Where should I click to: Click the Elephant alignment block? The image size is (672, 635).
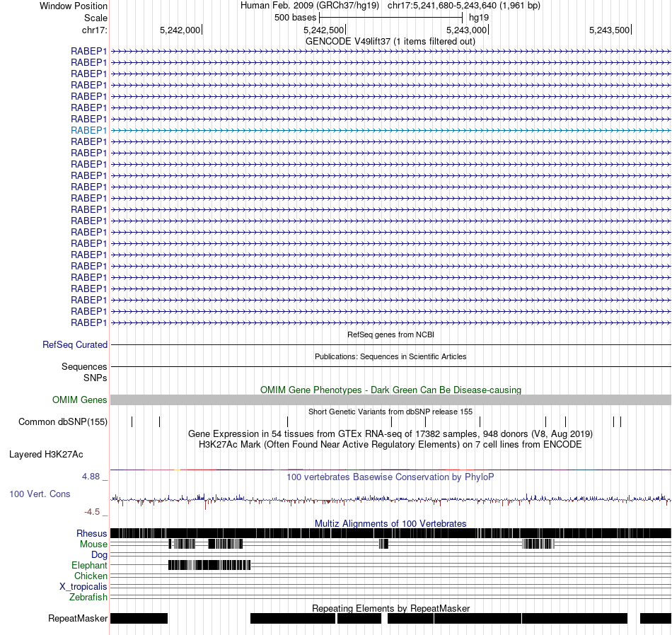pos(209,565)
